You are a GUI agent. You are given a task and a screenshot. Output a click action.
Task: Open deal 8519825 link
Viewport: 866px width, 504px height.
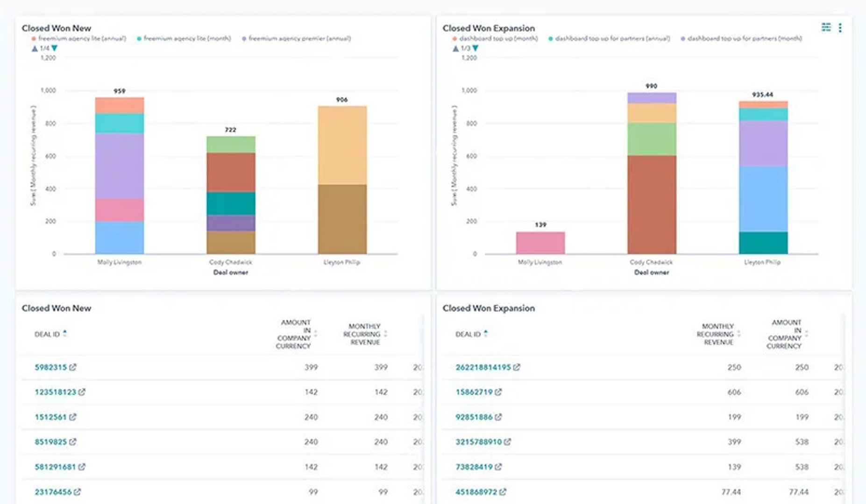coord(50,441)
